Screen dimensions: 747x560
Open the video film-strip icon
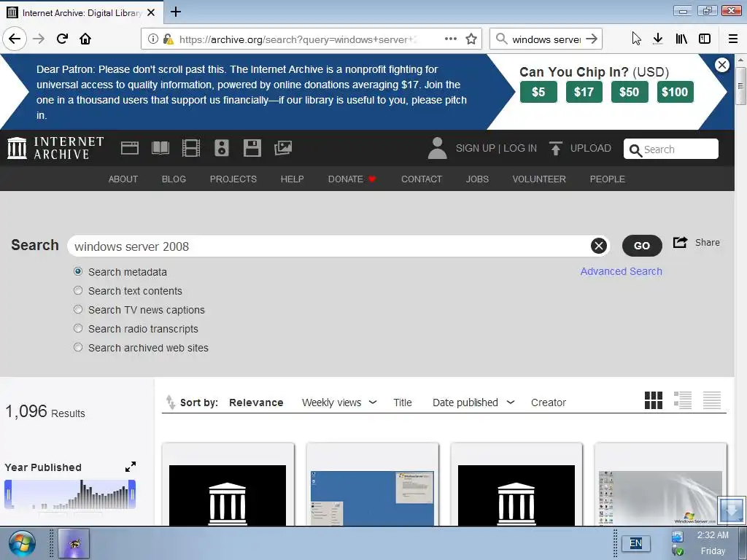[191, 148]
